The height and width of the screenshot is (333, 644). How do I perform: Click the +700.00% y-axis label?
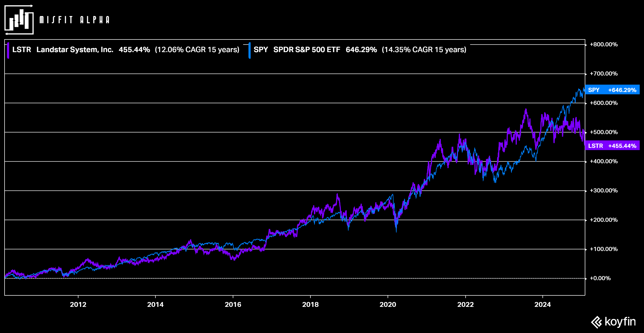pyautogui.click(x=604, y=74)
